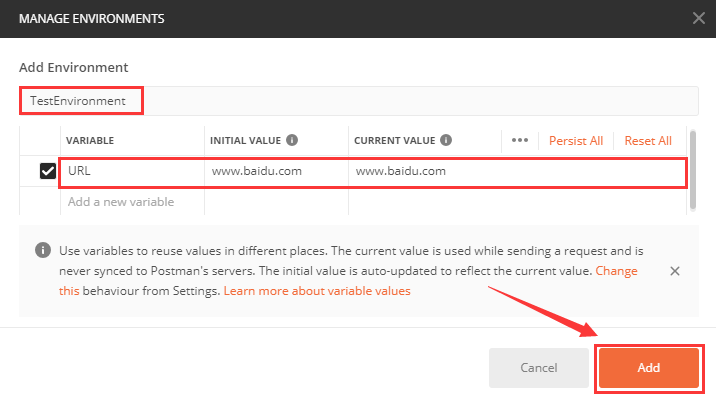Click the Initial Value info icon
The image size is (716, 406).
(292, 140)
